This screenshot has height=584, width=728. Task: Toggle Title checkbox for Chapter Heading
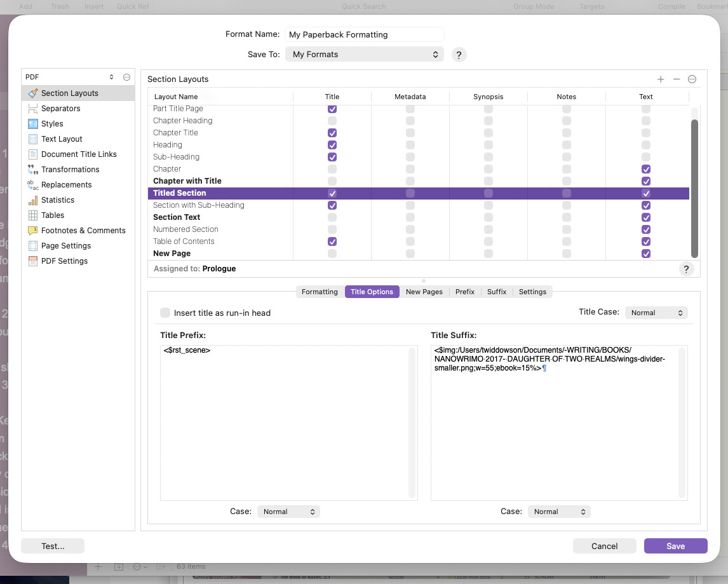[332, 121]
